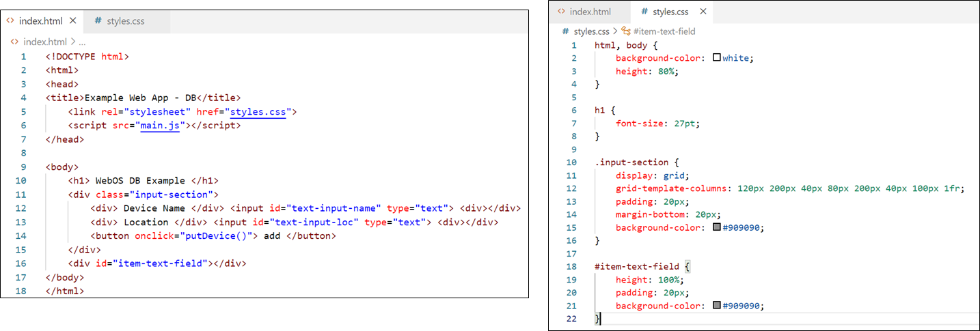
Task: Click styles.css breadcrumb in right editor
Action: coord(591,31)
